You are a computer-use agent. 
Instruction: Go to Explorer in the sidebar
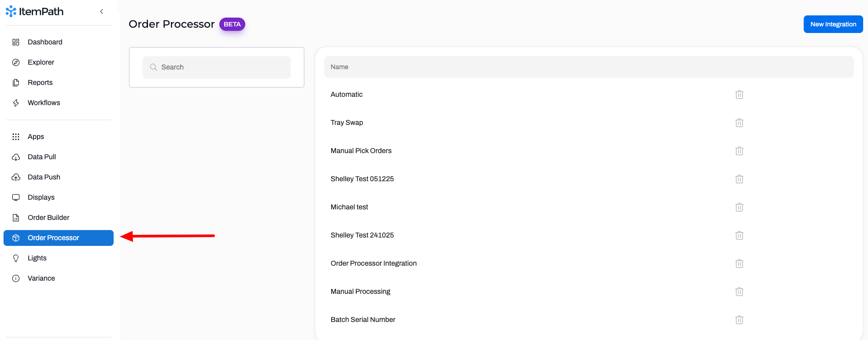(x=59, y=62)
